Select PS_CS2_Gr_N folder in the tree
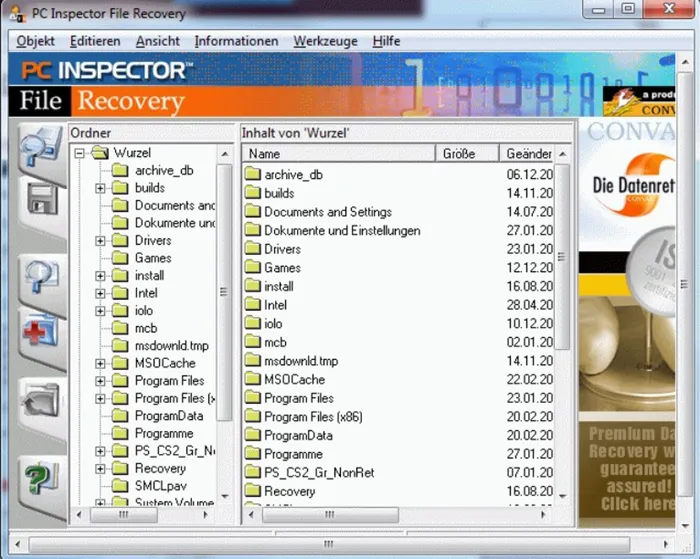Image resolution: width=700 pixels, height=559 pixels. (x=175, y=451)
